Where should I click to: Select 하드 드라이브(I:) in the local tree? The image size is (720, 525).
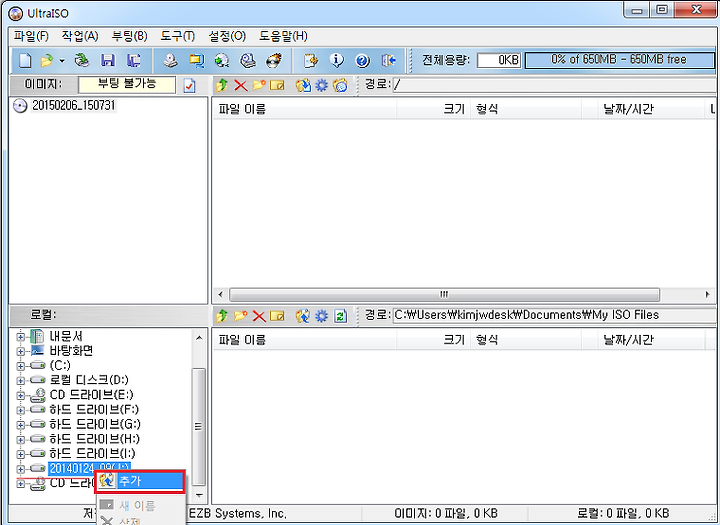tap(92, 454)
